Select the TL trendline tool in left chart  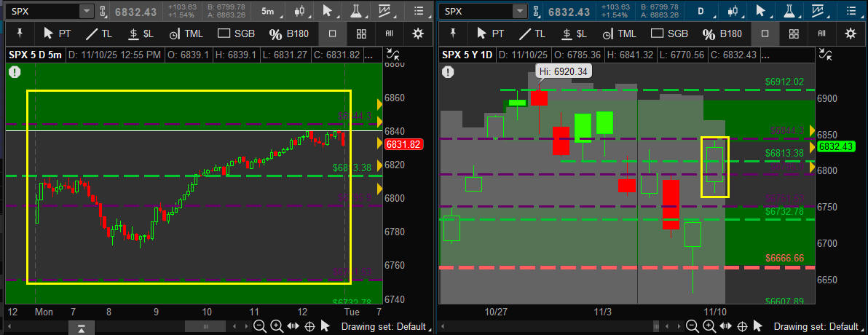click(100, 33)
